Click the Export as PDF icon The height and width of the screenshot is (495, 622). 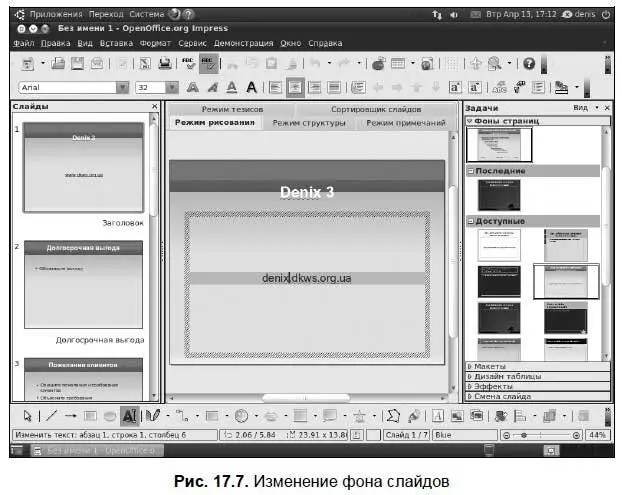(145, 63)
